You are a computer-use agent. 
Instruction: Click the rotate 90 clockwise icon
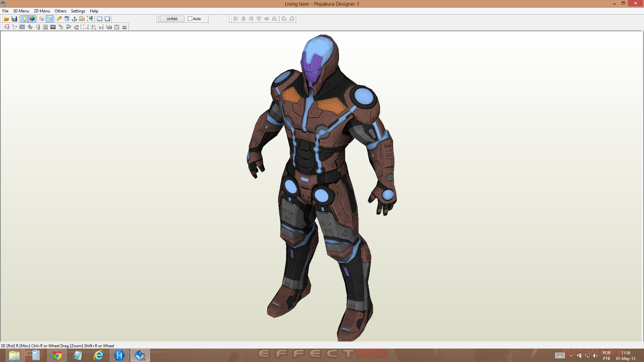click(x=292, y=19)
